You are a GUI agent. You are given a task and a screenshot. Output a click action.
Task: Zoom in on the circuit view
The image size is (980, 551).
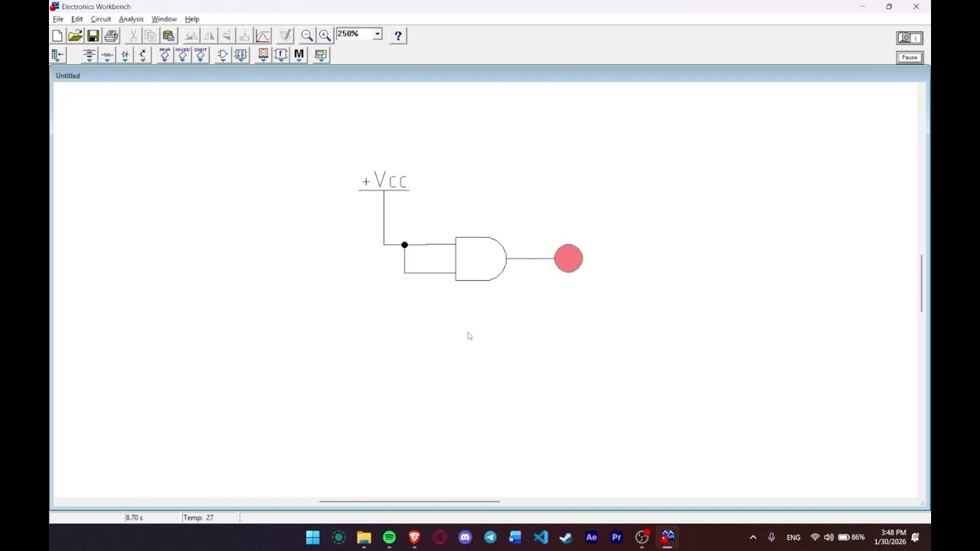pos(325,35)
